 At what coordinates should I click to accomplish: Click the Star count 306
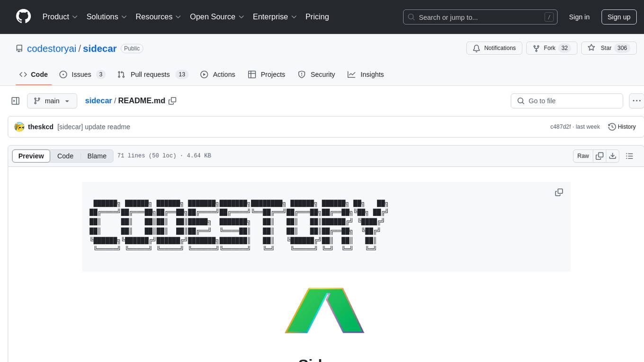tap(622, 48)
